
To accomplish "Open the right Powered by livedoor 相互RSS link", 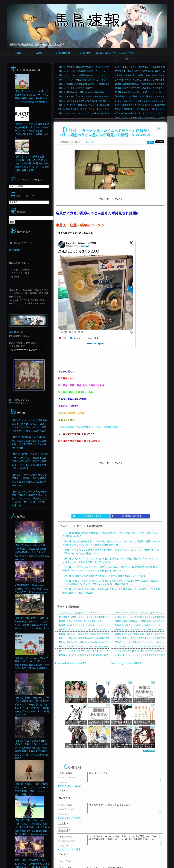I will (126, 663).
